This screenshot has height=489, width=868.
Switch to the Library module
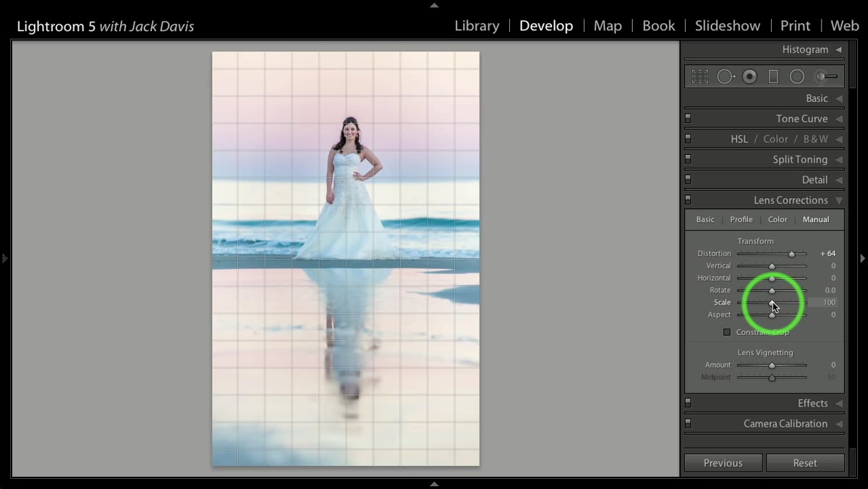coord(477,26)
